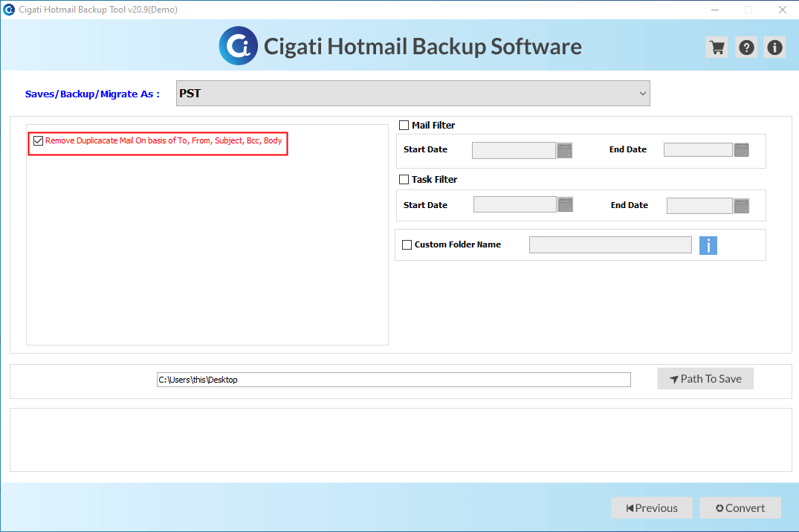Screen dimensions: 799x532
Task: Open the question mark help icon
Action: pos(746,48)
